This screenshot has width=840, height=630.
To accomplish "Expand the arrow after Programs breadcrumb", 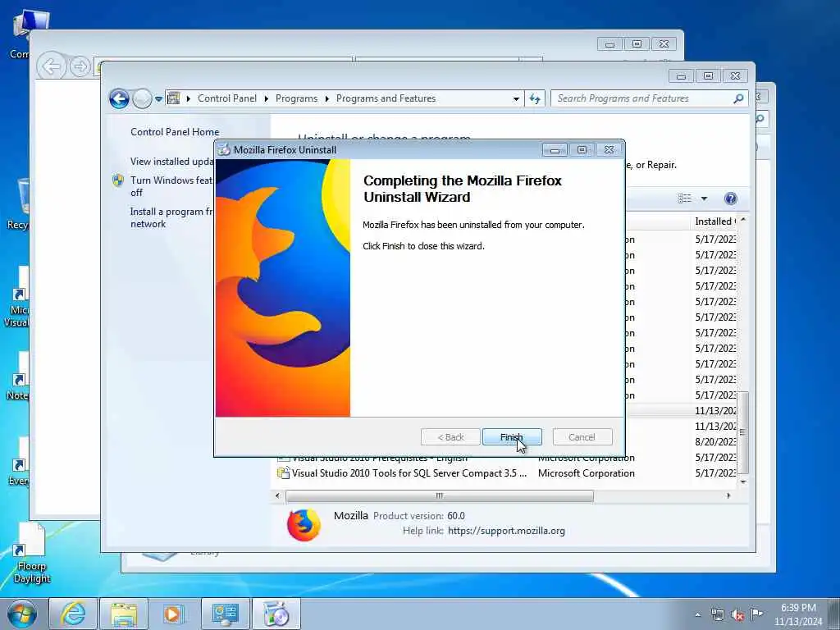I will pos(326,98).
